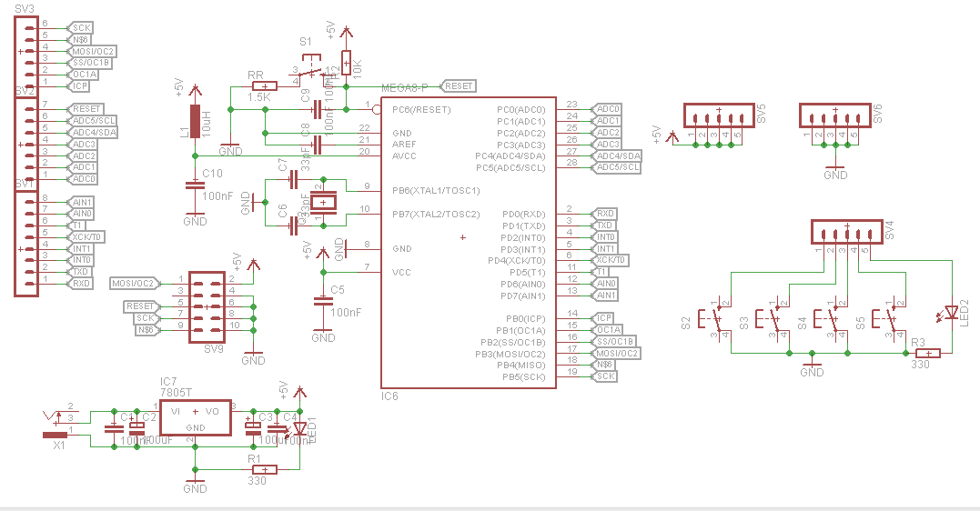Select the SV4 five-pin header connector
980x511 pixels.
pyautogui.click(x=847, y=232)
